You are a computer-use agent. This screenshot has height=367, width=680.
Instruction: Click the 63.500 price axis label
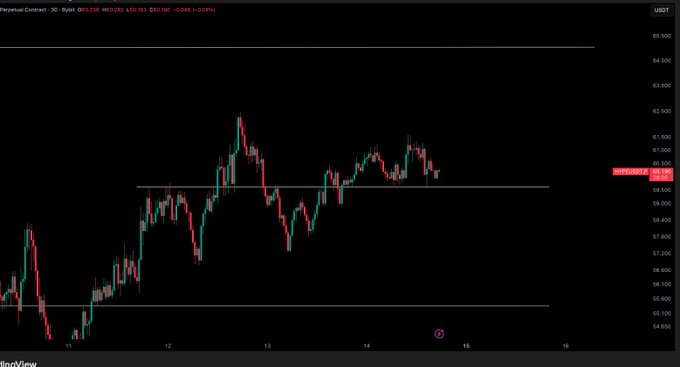coord(661,86)
